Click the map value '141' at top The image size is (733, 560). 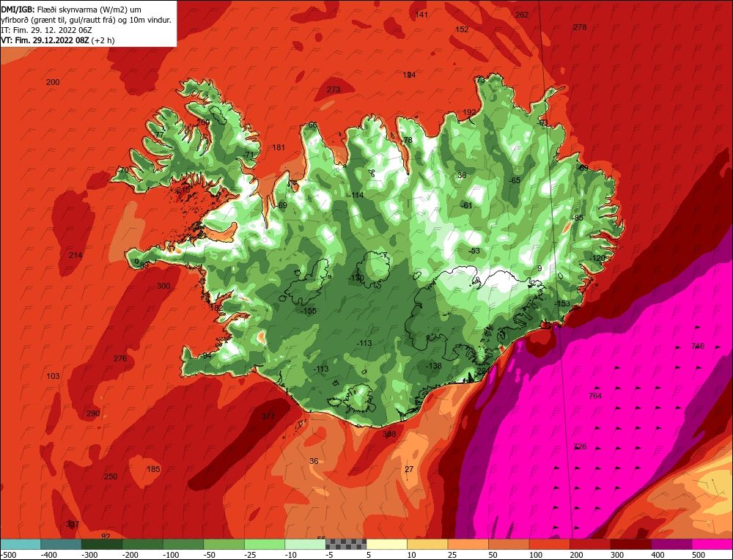421,15
